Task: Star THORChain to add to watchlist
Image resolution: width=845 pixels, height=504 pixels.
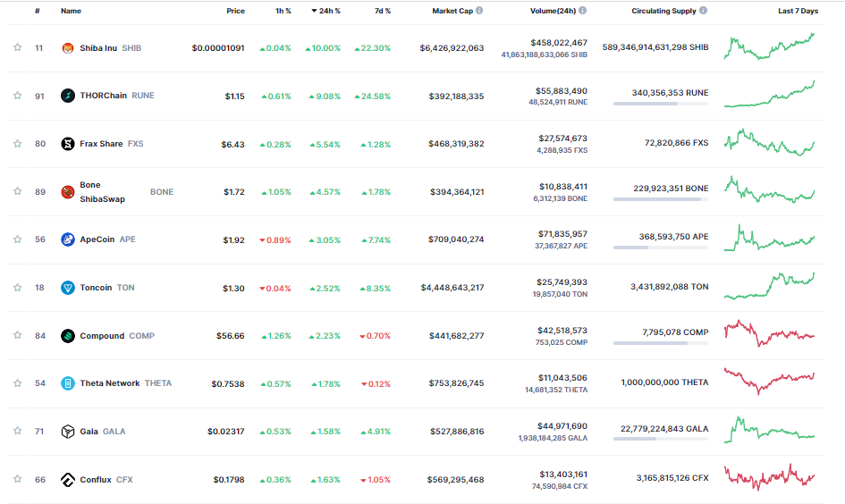Action: (17, 96)
